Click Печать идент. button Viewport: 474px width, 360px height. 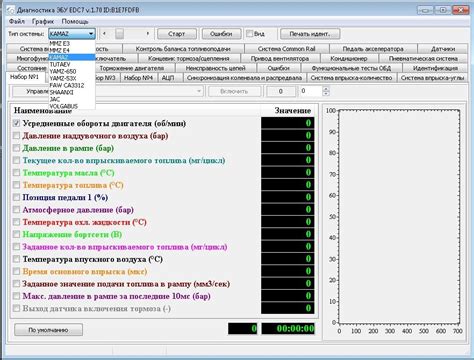(x=310, y=34)
